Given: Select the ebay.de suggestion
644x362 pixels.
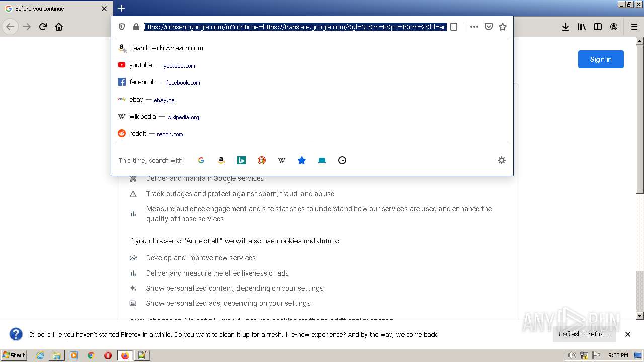Looking at the screenshot, I should [312, 99].
